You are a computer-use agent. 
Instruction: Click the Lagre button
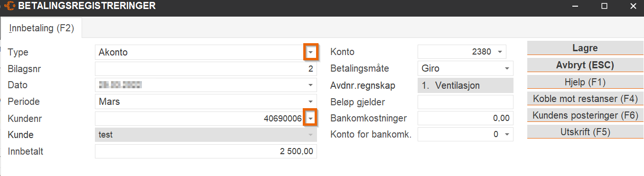585,48
